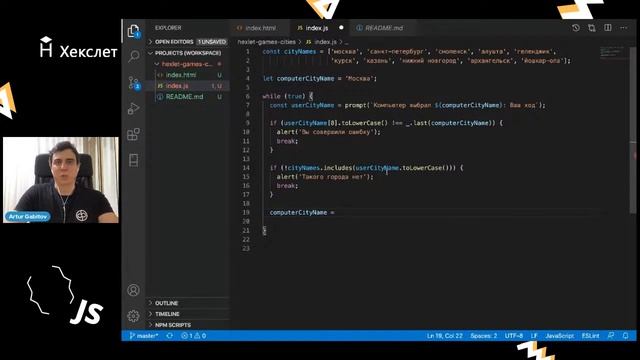
Task: Select language mode JavaScript in status bar
Action: pos(560,336)
